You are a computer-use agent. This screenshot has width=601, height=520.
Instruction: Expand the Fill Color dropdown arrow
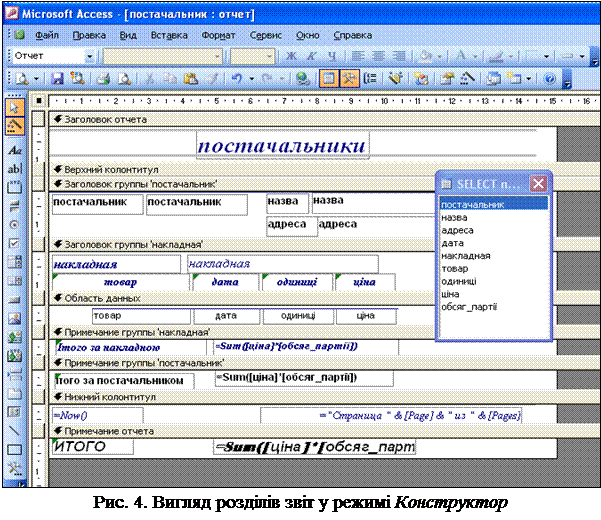point(440,56)
